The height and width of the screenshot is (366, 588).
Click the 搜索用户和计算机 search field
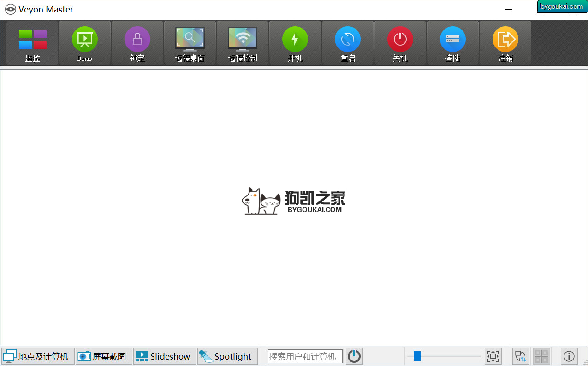pos(305,356)
